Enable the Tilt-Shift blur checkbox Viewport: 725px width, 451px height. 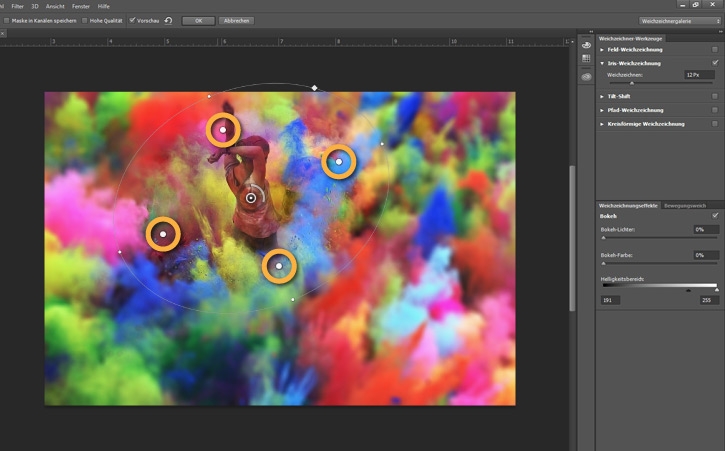[x=715, y=96]
